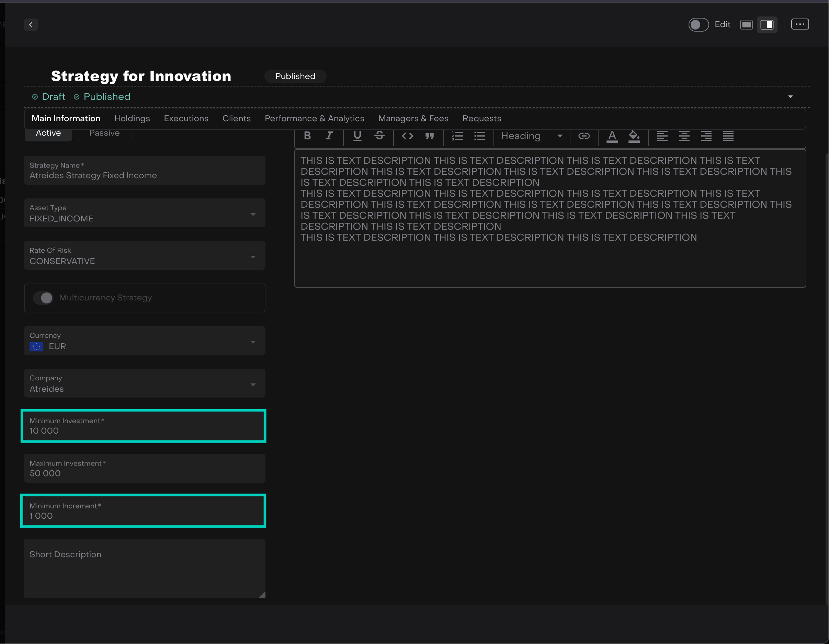The image size is (829, 644).
Task: Open the Asset Type dropdown
Action: click(253, 215)
